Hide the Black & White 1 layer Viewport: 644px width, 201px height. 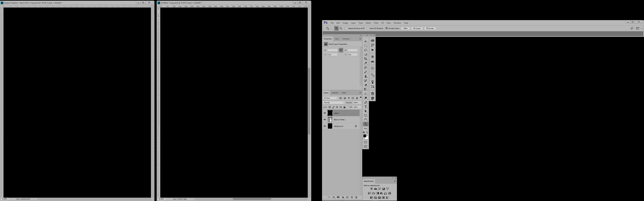[325, 119]
